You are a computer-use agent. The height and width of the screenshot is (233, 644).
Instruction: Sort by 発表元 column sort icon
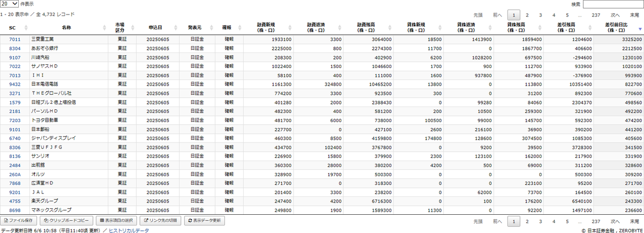211,27
